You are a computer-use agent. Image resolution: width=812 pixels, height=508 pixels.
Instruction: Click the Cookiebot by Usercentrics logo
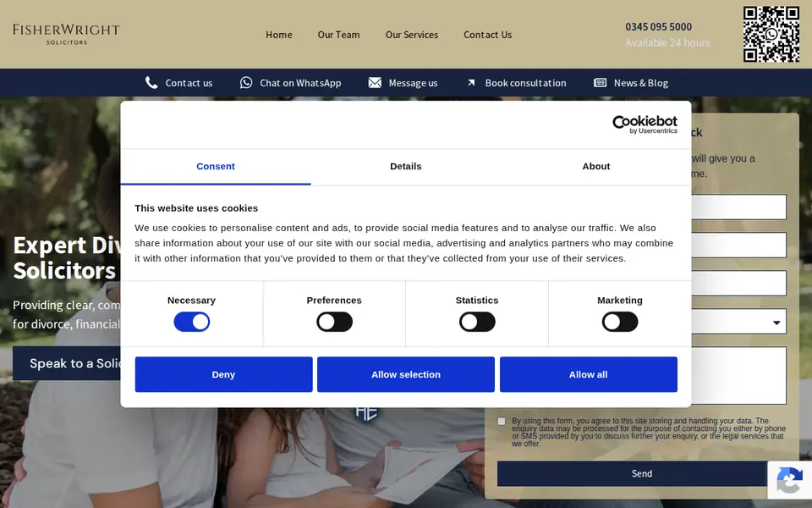click(x=645, y=124)
